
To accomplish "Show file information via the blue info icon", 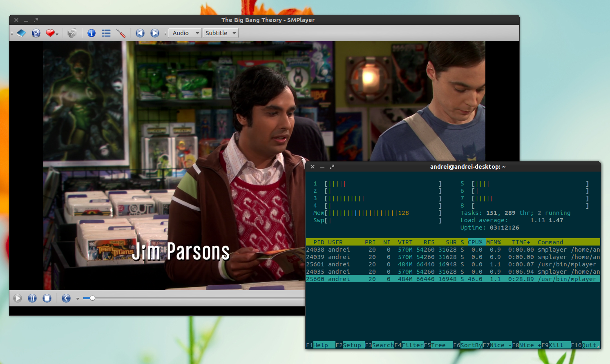I will (x=92, y=33).
